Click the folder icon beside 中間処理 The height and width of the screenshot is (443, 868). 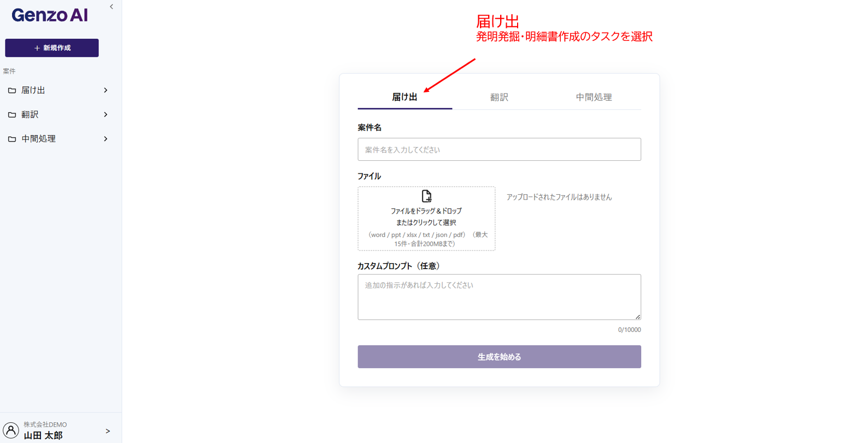point(12,139)
